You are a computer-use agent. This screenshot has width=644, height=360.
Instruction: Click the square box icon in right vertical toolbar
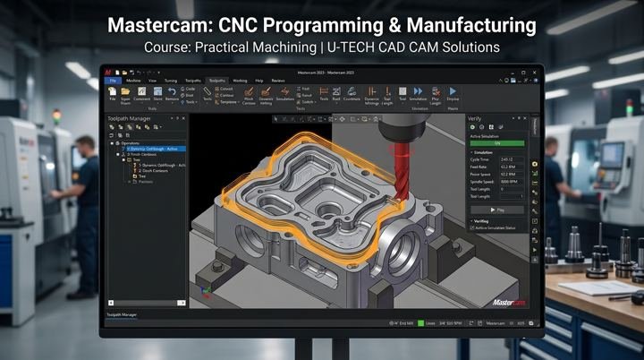coord(534,221)
